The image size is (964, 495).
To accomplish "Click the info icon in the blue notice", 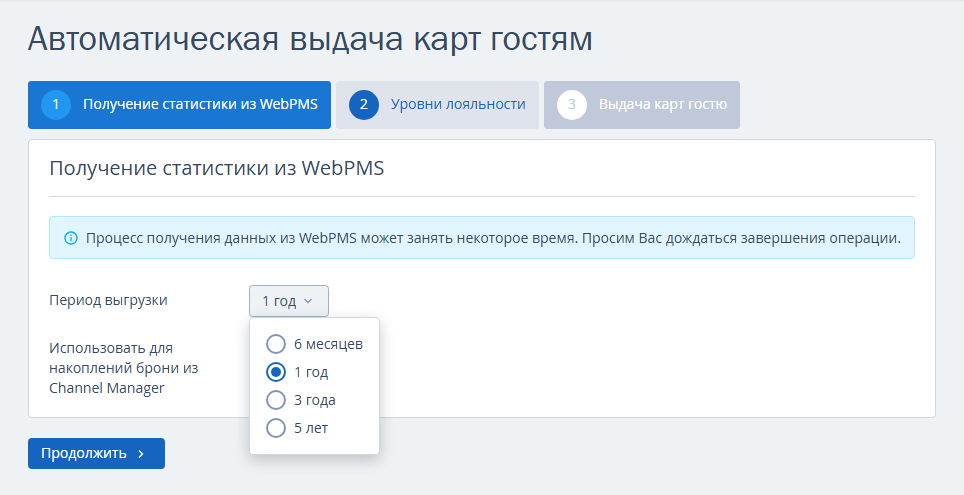I will [x=71, y=238].
